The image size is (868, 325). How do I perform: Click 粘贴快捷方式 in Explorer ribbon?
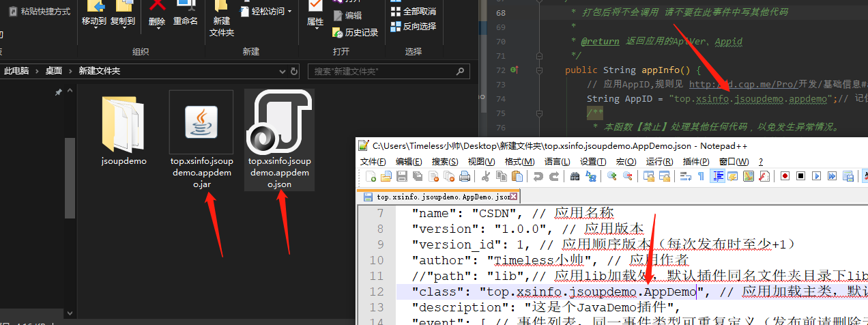click(38, 12)
